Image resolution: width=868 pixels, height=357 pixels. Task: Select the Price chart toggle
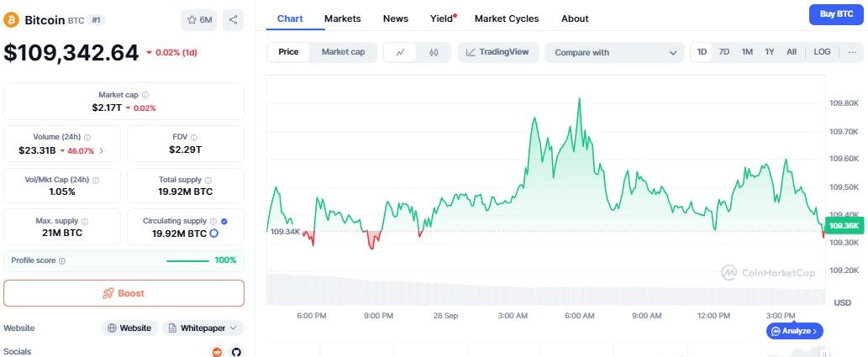click(288, 52)
